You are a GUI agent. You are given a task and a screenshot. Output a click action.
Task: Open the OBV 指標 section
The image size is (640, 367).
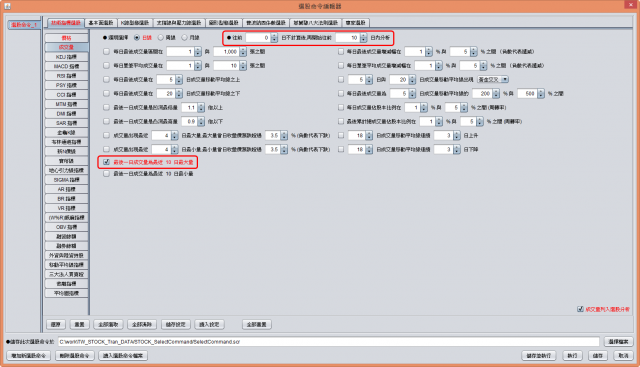pos(66,227)
